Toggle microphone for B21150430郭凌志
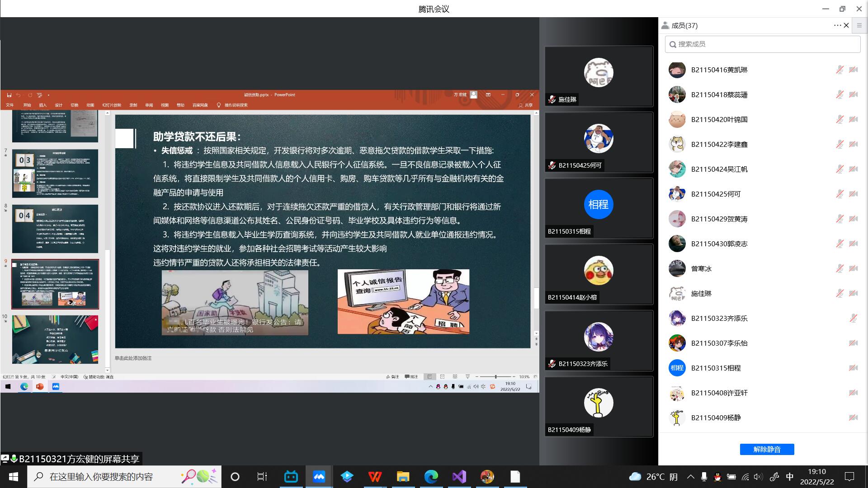Screen dimensions: 868x488 (840, 244)
